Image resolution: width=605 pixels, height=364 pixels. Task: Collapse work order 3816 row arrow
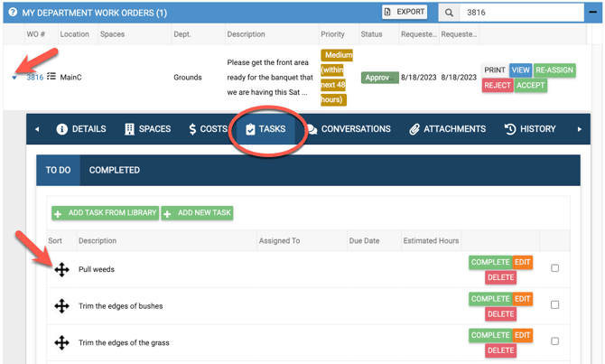14,78
